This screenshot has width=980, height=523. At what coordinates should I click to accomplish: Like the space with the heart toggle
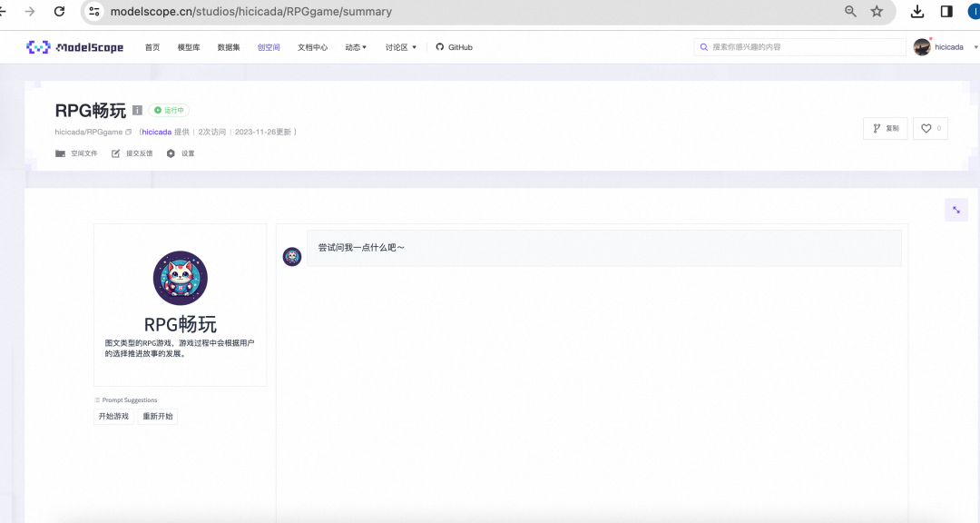pos(929,128)
